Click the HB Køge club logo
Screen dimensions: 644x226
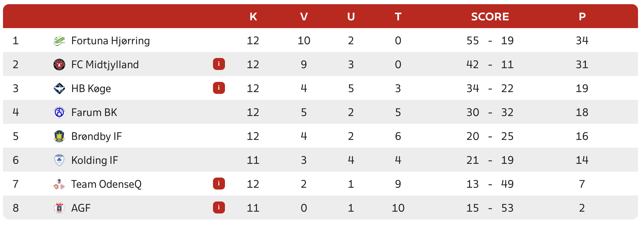click(x=59, y=88)
